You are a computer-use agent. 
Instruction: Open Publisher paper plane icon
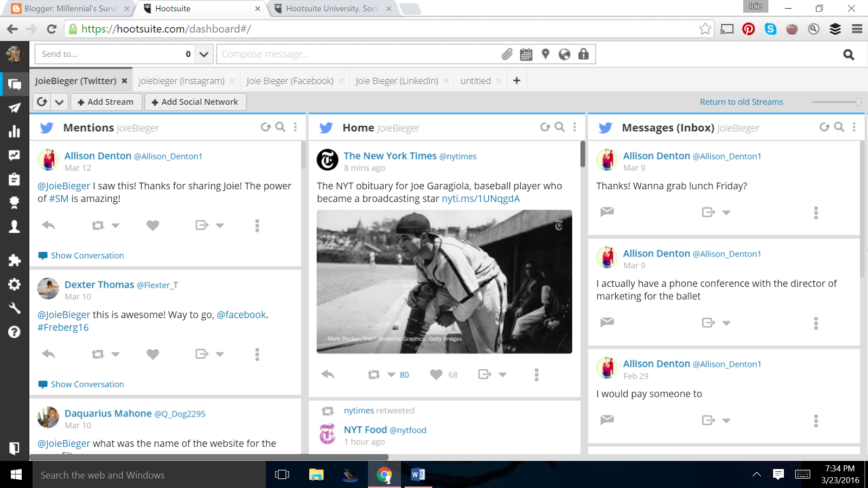pos(15,108)
